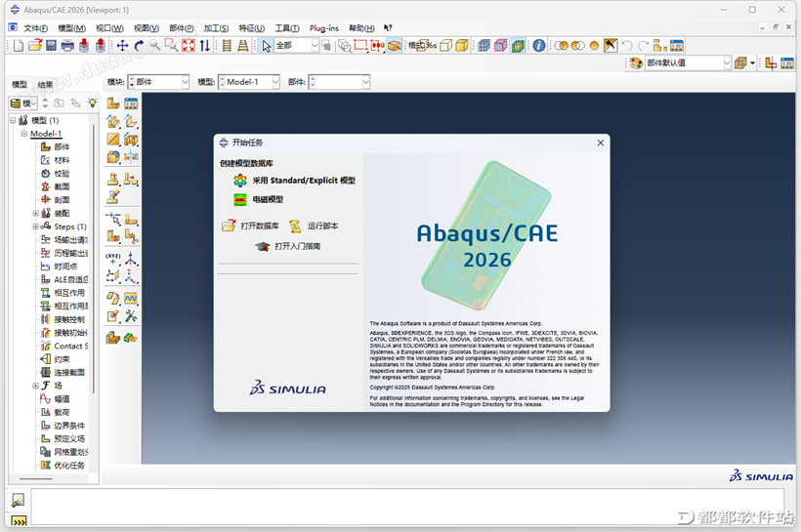Click the Partition Cell tool icon
The image size is (801, 532).
click(113, 236)
